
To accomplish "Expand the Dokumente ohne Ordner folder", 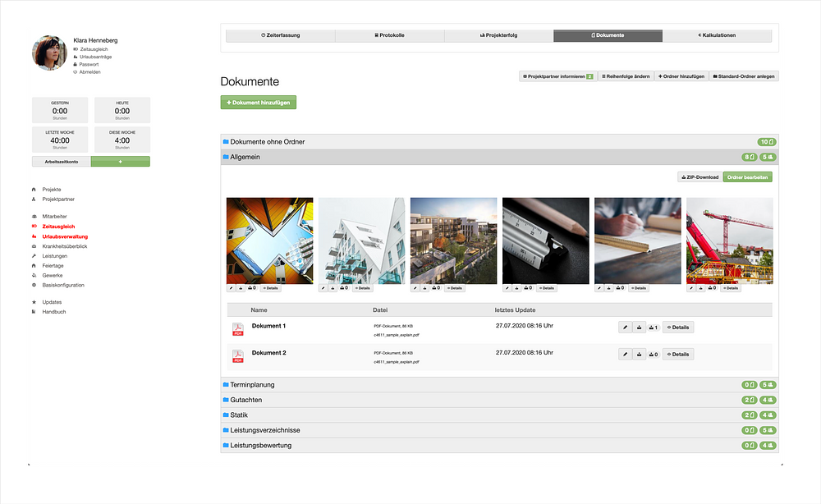I will tap(499, 142).
